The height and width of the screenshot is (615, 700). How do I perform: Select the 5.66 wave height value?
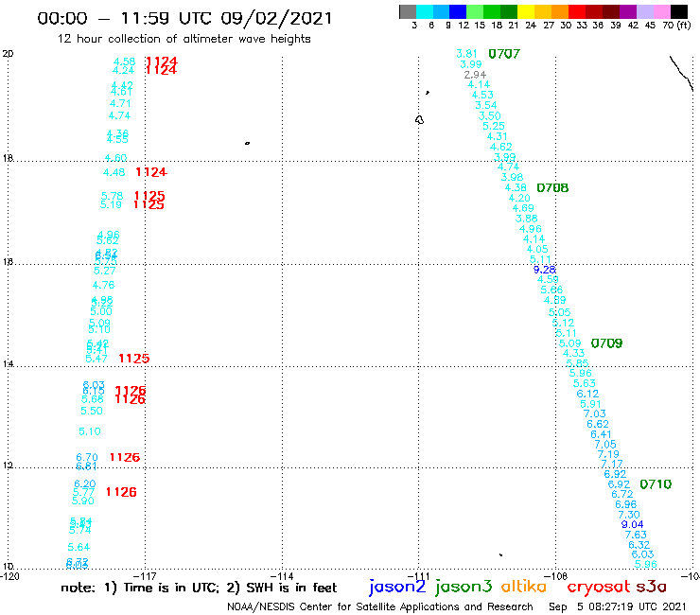click(x=551, y=290)
